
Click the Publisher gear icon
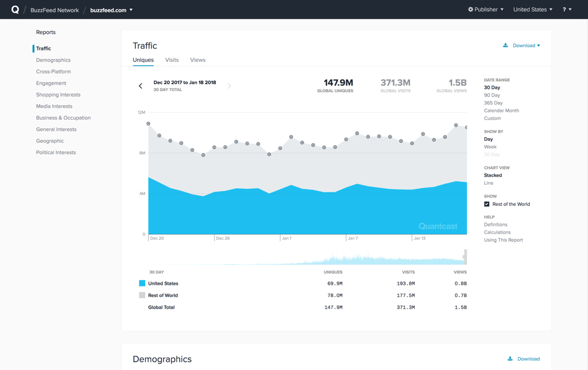[x=470, y=9]
